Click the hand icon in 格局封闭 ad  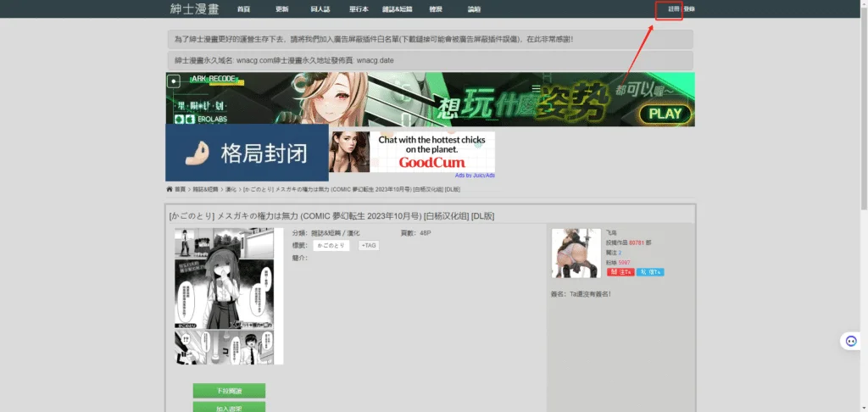tap(197, 153)
